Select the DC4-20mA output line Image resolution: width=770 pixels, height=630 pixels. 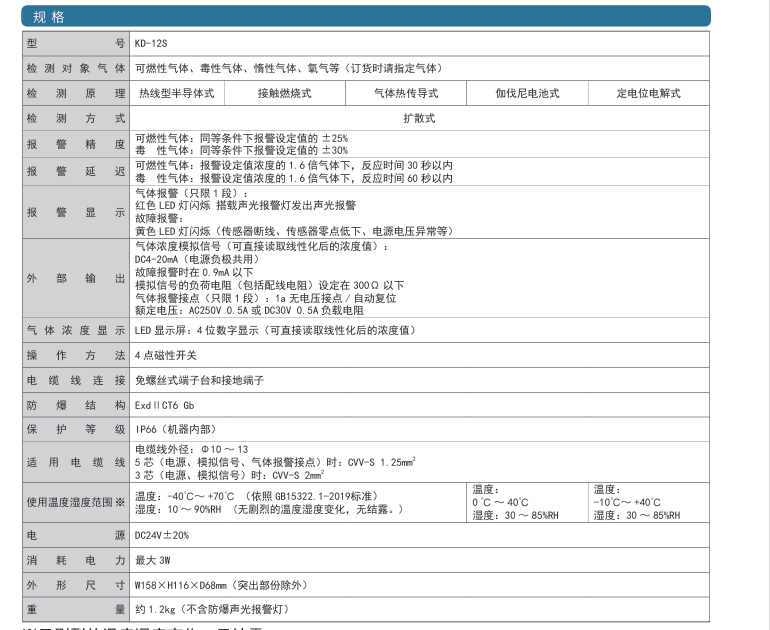coord(196,259)
